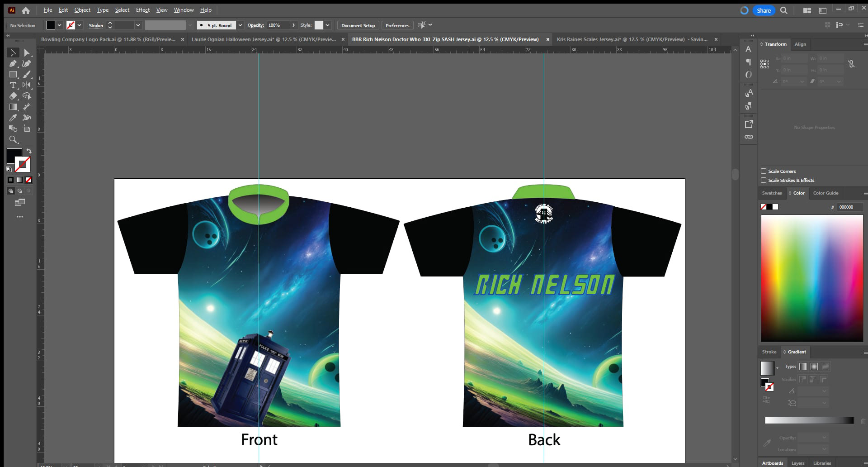Select the Eraser tool
This screenshot has width=868, height=467.
(x=13, y=96)
